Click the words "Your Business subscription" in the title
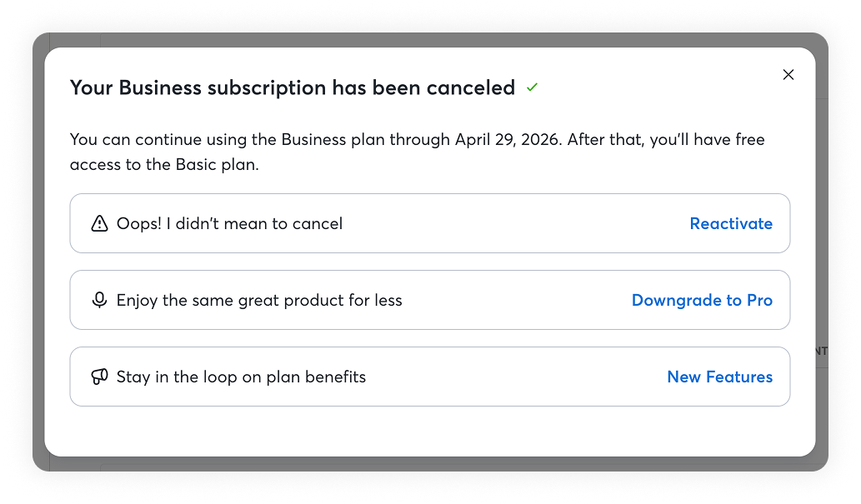The width and height of the screenshot is (861, 504). tap(198, 87)
